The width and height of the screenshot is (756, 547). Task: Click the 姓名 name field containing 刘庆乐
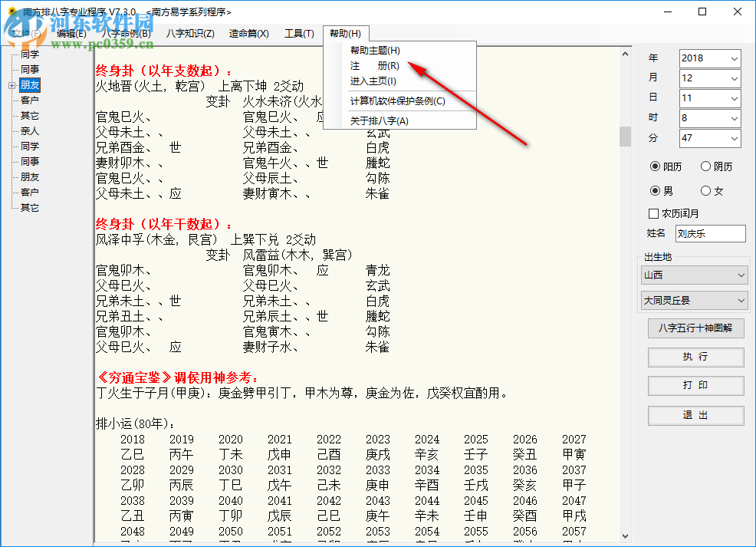[x=709, y=233]
